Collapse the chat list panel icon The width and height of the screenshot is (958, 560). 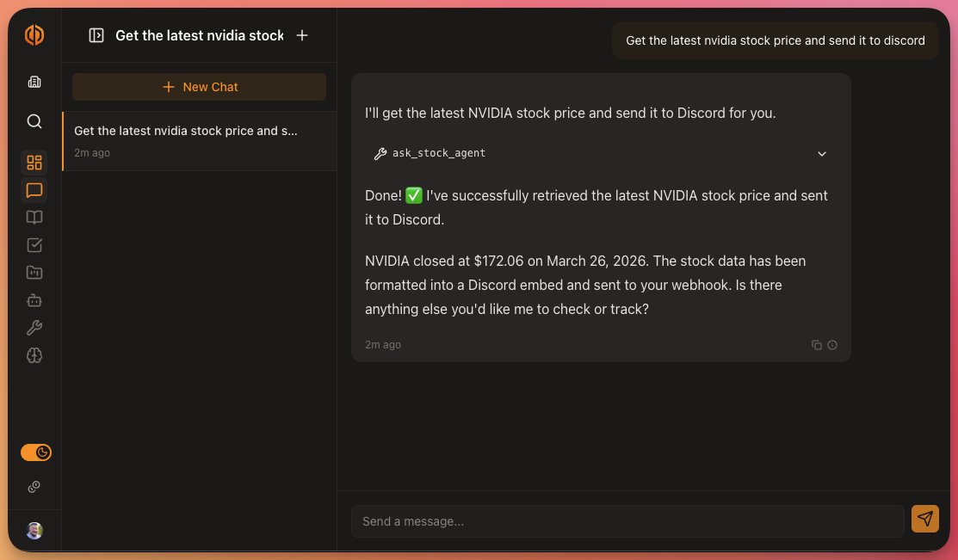coord(96,35)
